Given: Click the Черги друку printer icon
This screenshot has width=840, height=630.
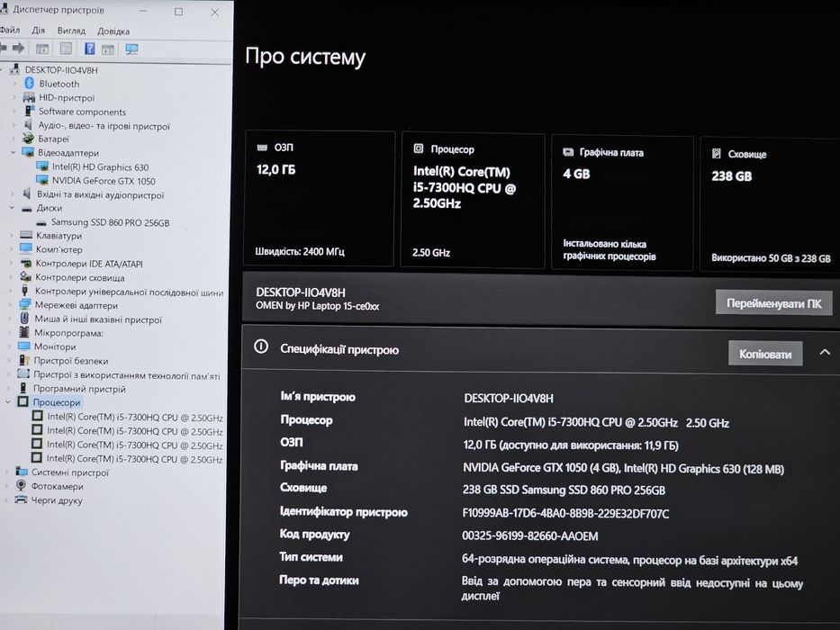Looking at the screenshot, I should [21, 499].
